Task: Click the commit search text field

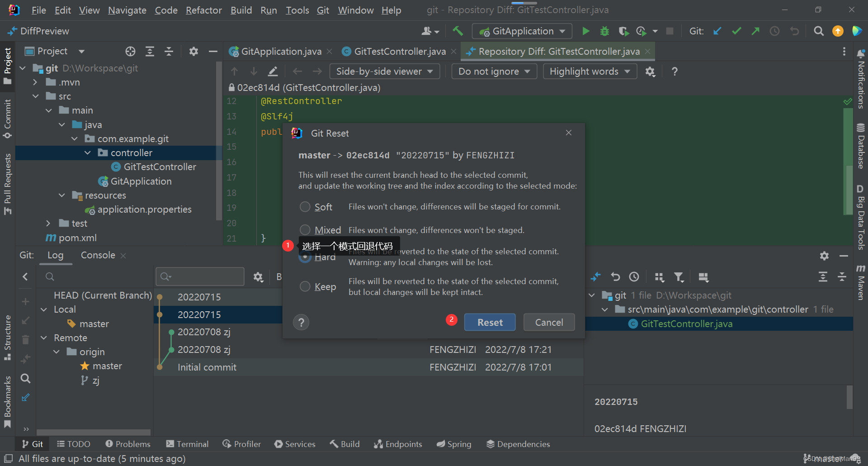Action: coord(200,276)
